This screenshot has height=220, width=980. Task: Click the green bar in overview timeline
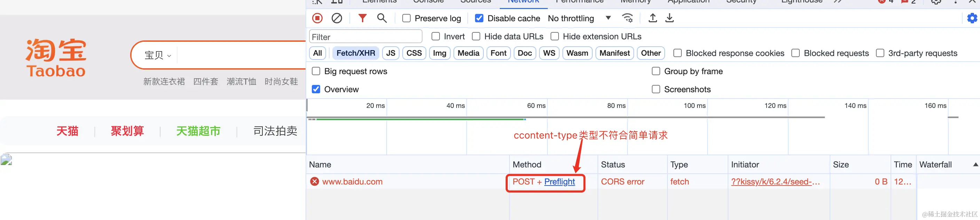(418, 119)
